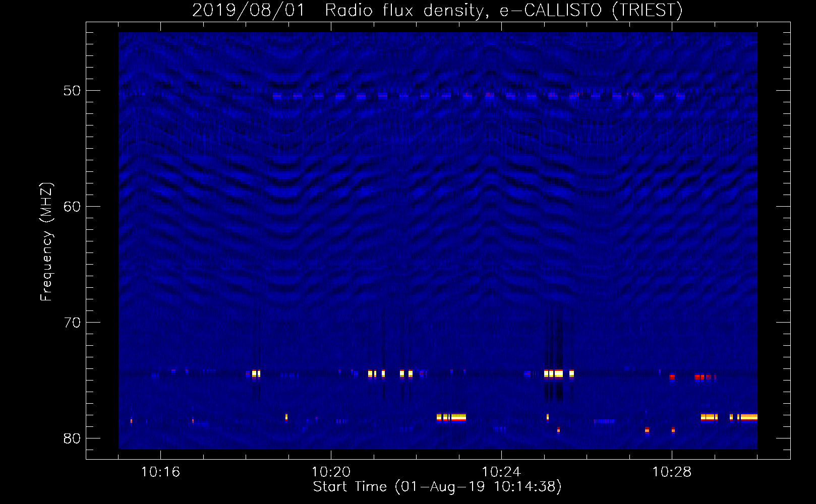Select the left-axis 50 frequency label
The height and width of the screenshot is (504, 816).
[x=72, y=91]
